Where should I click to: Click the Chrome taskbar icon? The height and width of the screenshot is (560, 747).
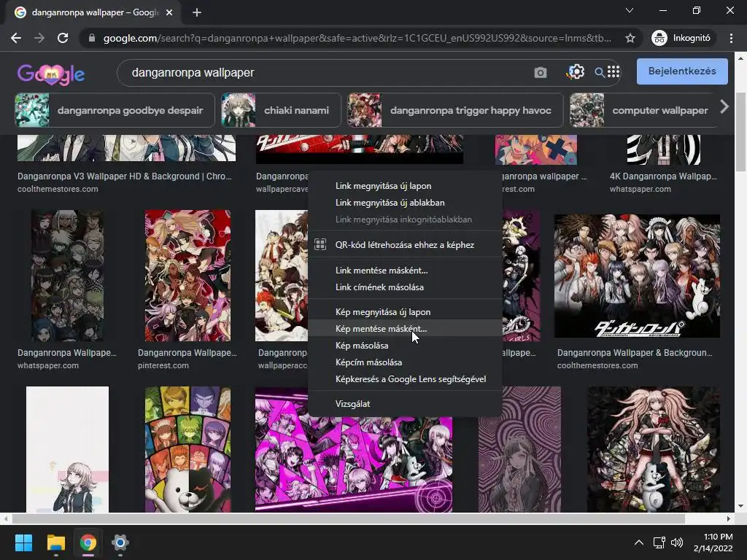(88, 542)
